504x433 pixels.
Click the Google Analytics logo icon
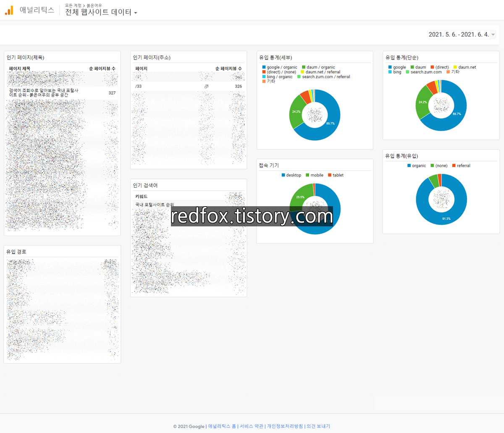pyautogui.click(x=9, y=10)
